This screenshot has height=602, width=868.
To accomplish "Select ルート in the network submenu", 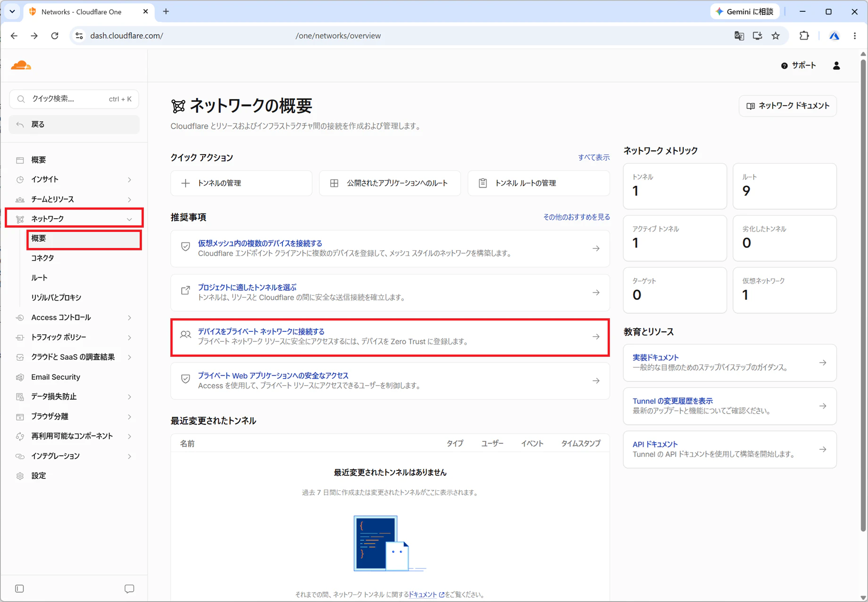I will (39, 278).
